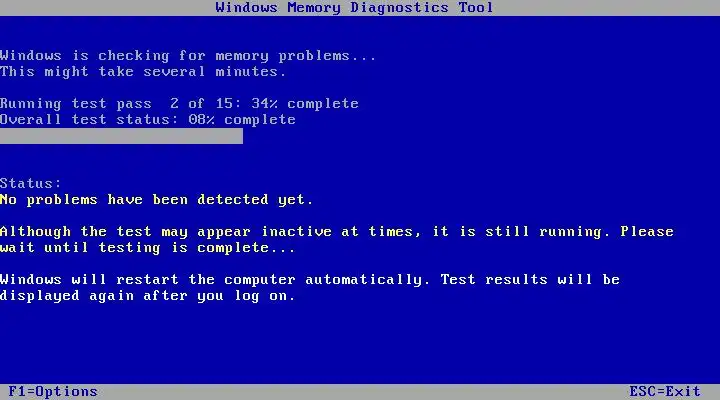Click the gray overall progress bar
Image resolution: width=720 pixels, height=400 pixels.
click(121, 136)
